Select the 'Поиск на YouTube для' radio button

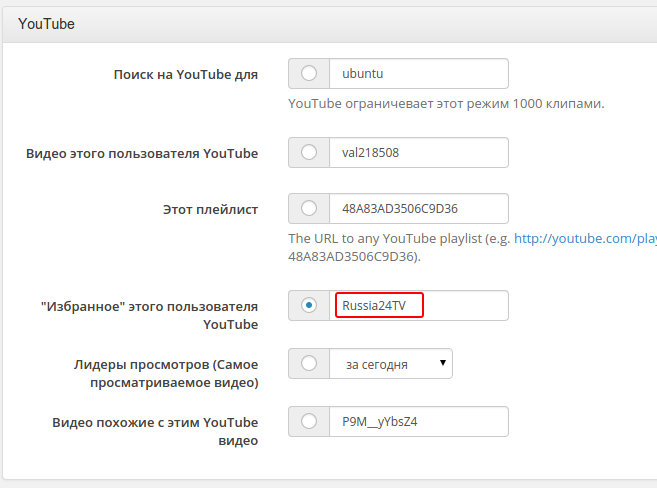point(309,73)
